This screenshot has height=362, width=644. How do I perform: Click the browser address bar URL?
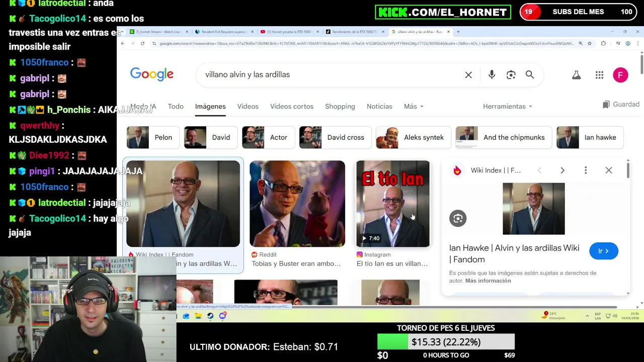pyautogui.click(x=366, y=44)
